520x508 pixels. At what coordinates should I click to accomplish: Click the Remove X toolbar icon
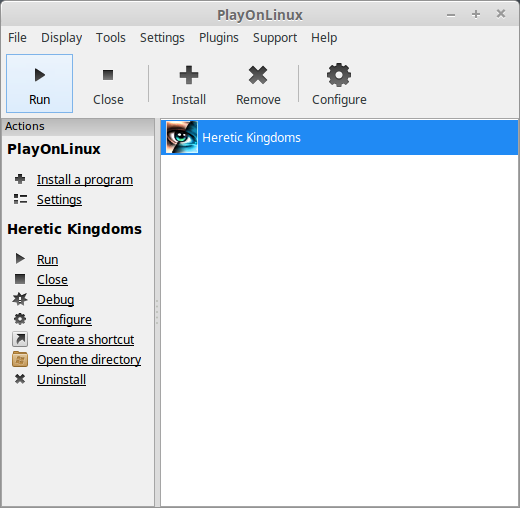(x=258, y=75)
